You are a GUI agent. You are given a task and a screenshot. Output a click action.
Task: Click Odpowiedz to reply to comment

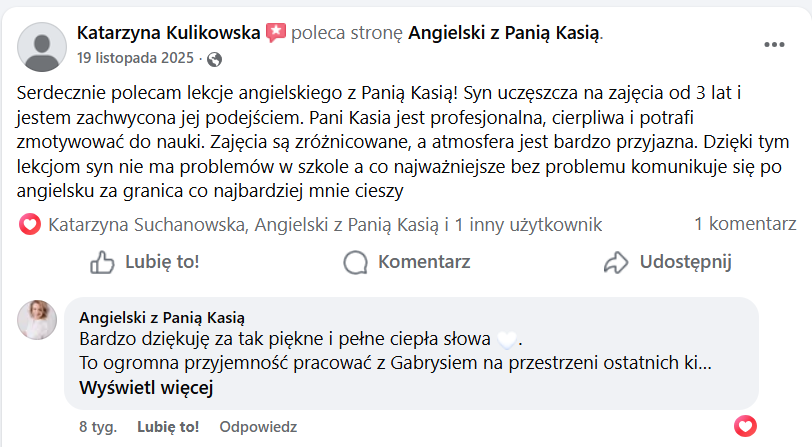[258, 427]
